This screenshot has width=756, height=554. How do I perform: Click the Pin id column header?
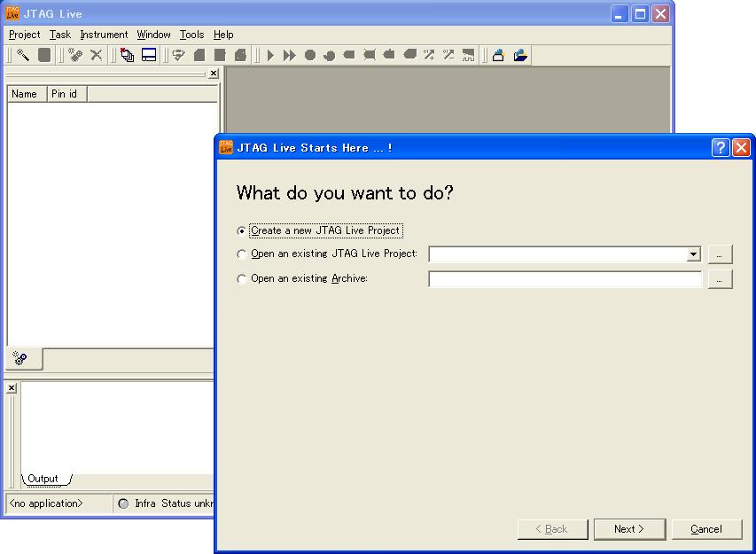coord(67,94)
